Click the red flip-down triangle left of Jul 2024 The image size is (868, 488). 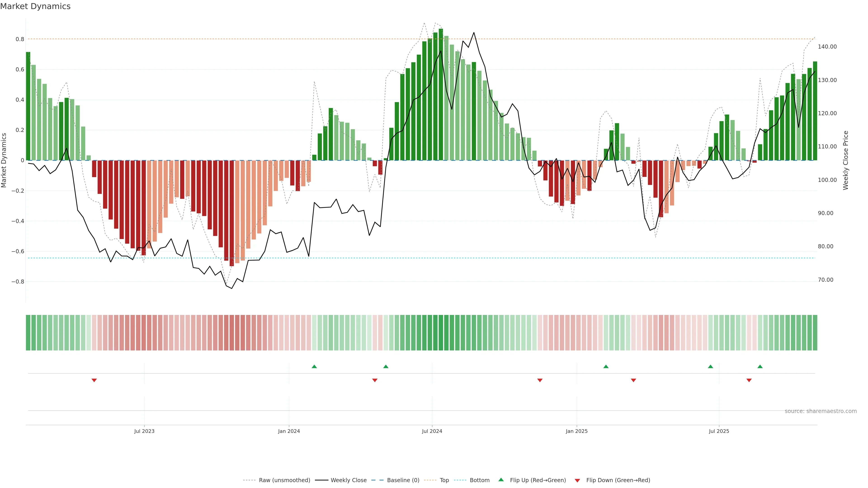point(374,380)
